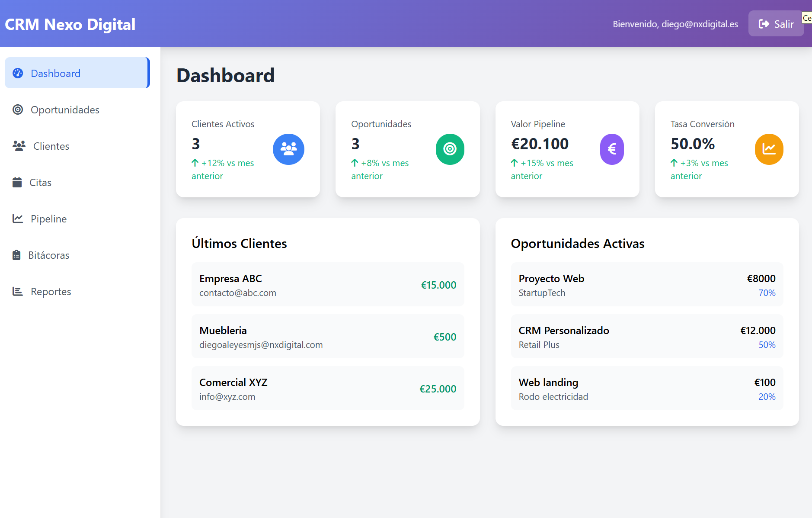Image resolution: width=812 pixels, height=518 pixels.
Task: Click the Salir button to log out
Action: click(x=776, y=23)
